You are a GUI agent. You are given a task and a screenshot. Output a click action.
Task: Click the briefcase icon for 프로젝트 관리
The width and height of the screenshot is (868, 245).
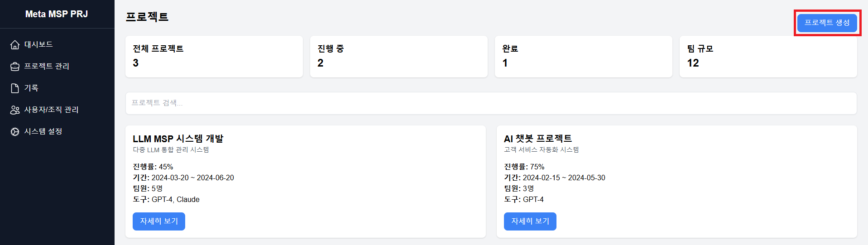pos(15,66)
